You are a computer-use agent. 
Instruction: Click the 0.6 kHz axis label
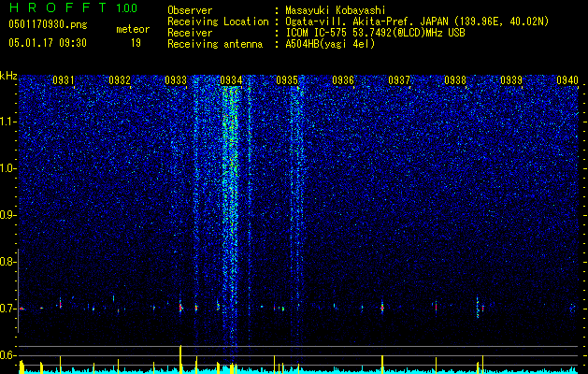[x=7, y=355]
